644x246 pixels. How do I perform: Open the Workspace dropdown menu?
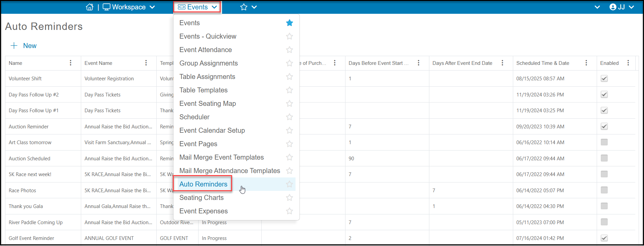129,7
